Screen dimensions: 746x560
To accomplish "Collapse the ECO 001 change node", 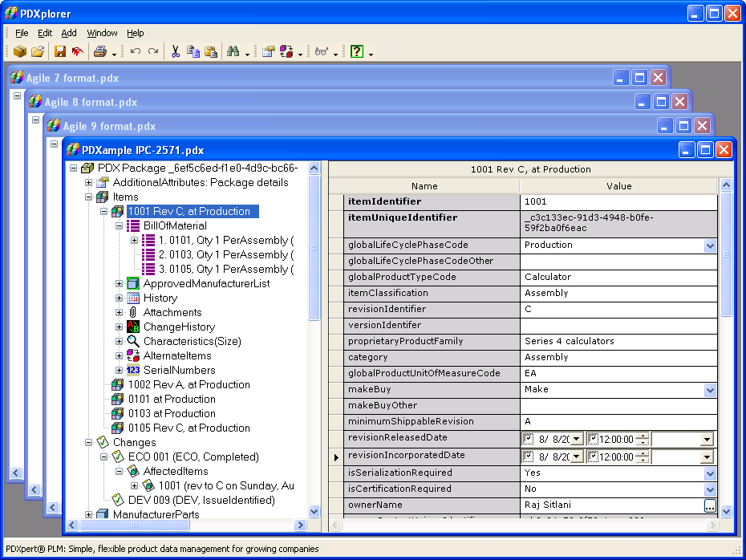I will pyautogui.click(x=103, y=457).
